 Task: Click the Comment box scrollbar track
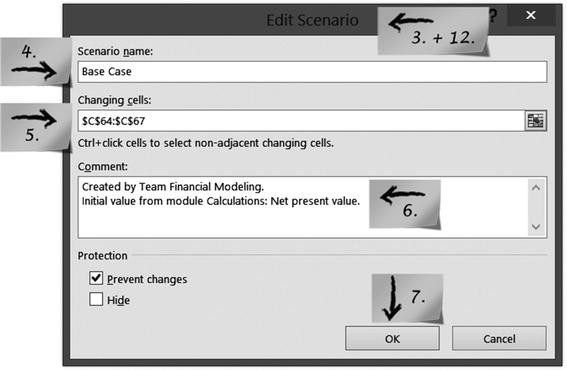(536, 207)
